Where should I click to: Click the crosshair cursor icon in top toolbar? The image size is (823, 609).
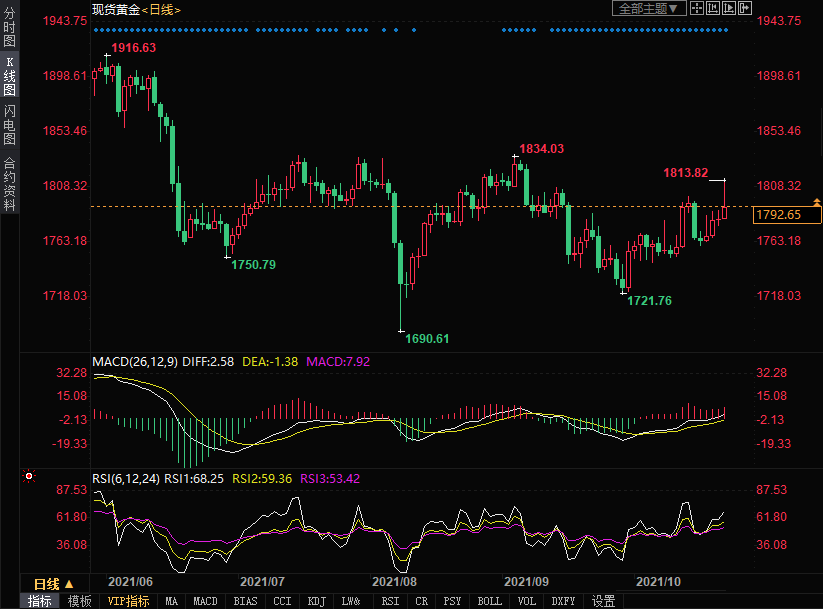point(696,8)
